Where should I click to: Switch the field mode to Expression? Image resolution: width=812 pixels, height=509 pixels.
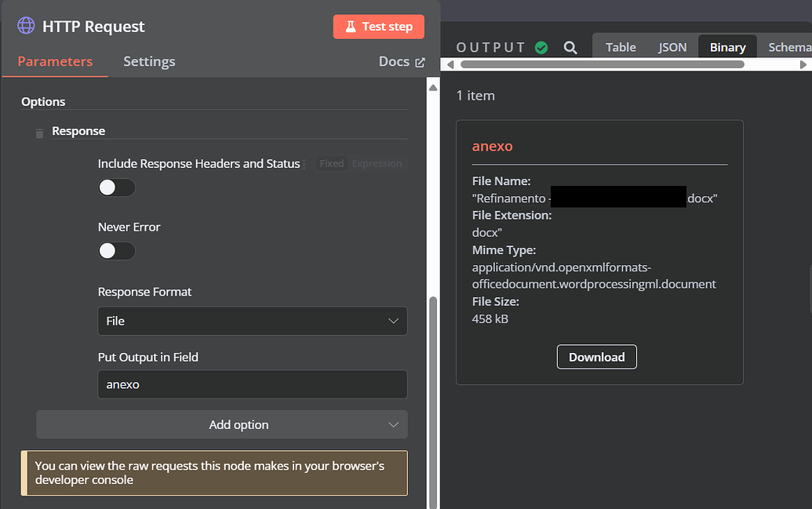[x=377, y=163]
